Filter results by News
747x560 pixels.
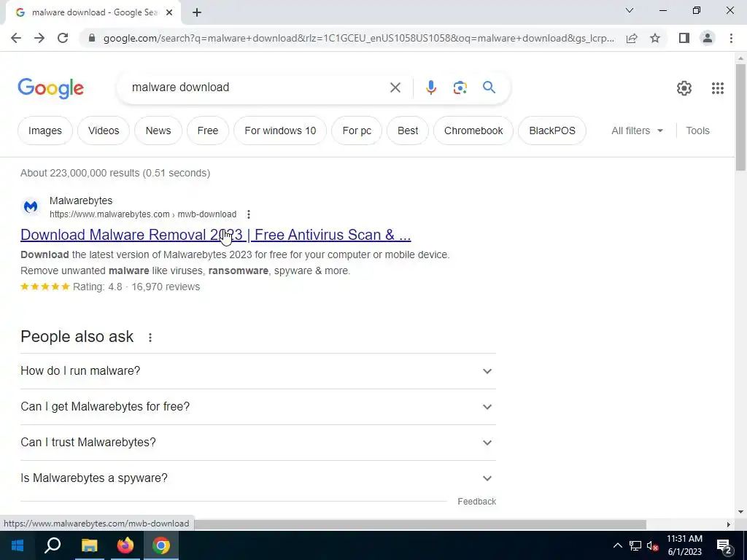tap(158, 131)
